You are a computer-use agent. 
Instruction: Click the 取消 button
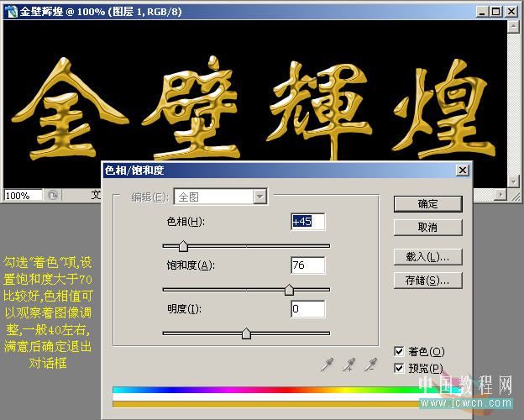coord(427,228)
